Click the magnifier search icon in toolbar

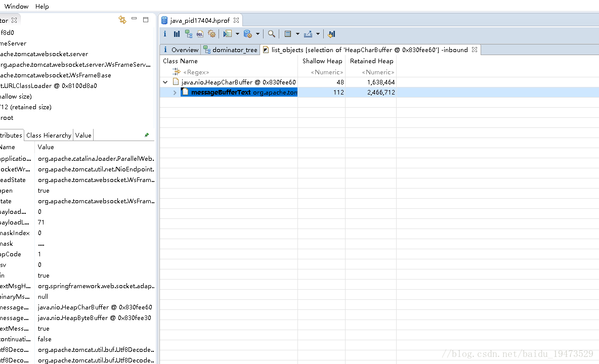point(272,34)
